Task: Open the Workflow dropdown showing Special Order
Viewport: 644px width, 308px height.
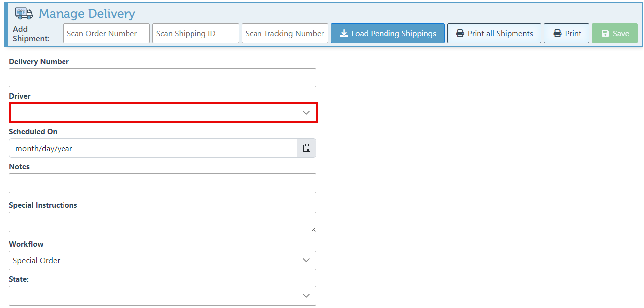Action: pos(162,261)
